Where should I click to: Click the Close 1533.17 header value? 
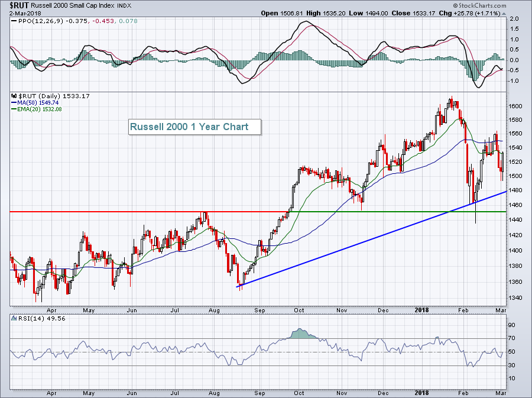point(413,13)
